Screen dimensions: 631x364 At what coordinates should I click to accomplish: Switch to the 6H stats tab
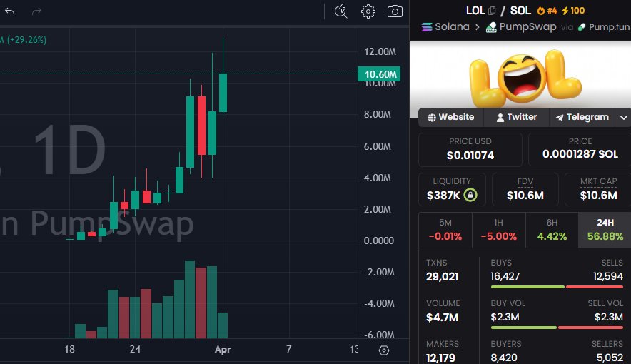click(x=550, y=229)
